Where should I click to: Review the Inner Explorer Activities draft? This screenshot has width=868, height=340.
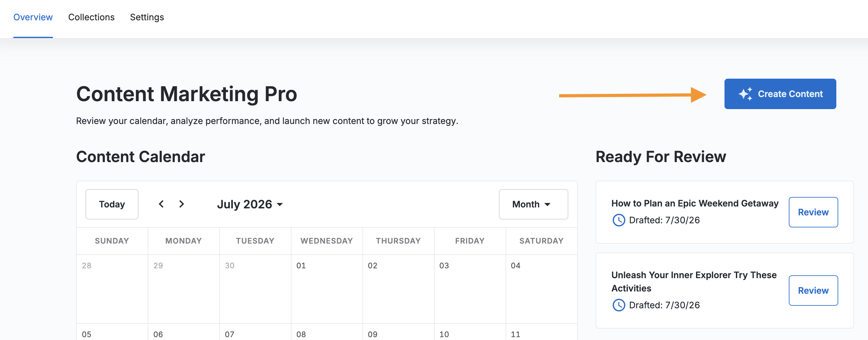[813, 291]
